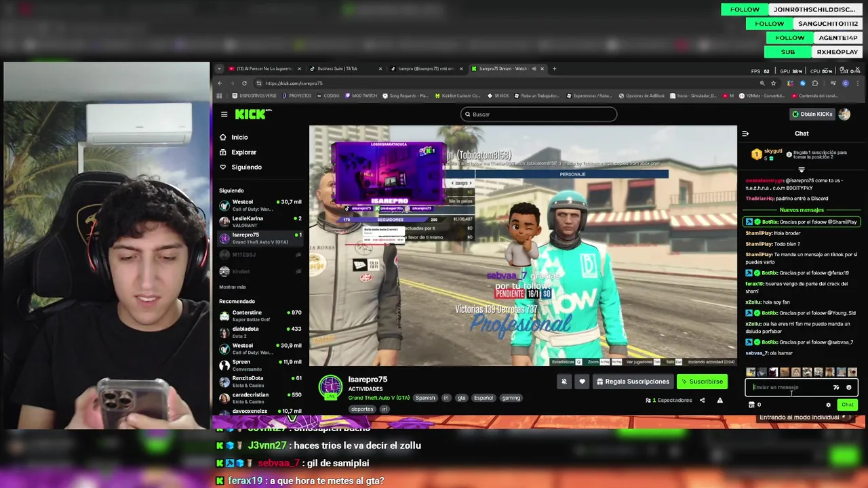Image resolution: width=868 pixels, height=488 pixels.
Task: Switch to Business Suite TikTok tab
Action: click(x=344, y=68)
